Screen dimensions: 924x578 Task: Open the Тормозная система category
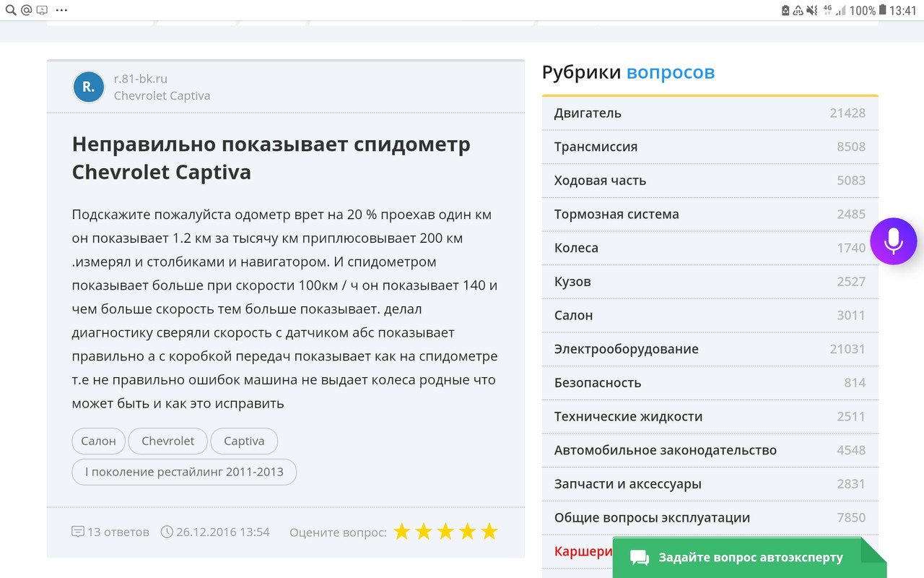pyautogui.click(x=710, y=214)
